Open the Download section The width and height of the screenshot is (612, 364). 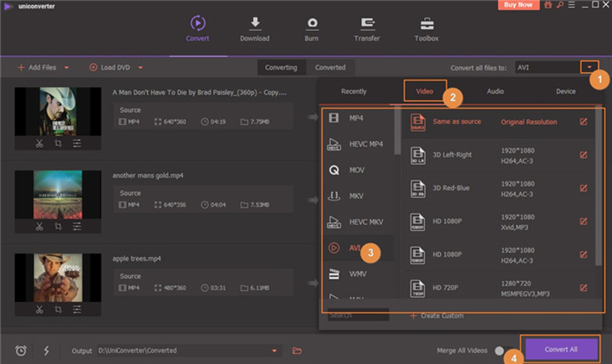tap(254, 29)
